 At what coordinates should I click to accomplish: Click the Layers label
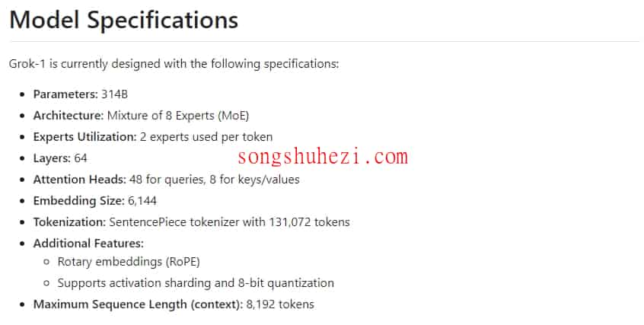tap(53, 158)
